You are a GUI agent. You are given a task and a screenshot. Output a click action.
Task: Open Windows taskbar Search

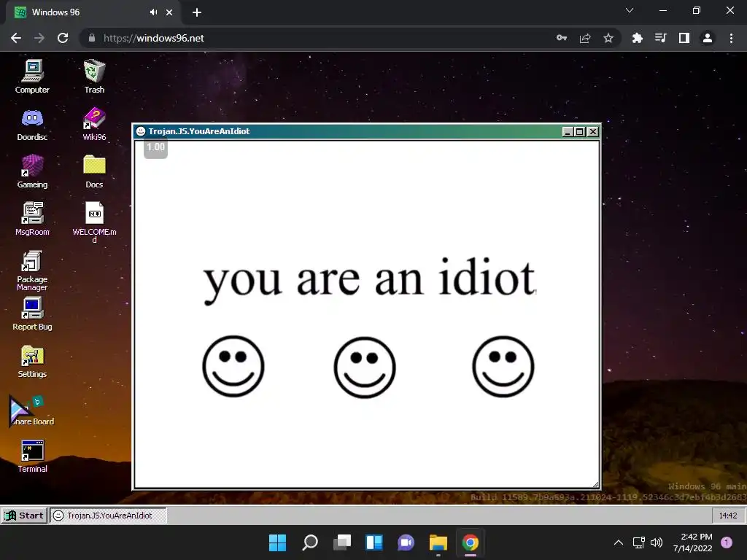309,542
